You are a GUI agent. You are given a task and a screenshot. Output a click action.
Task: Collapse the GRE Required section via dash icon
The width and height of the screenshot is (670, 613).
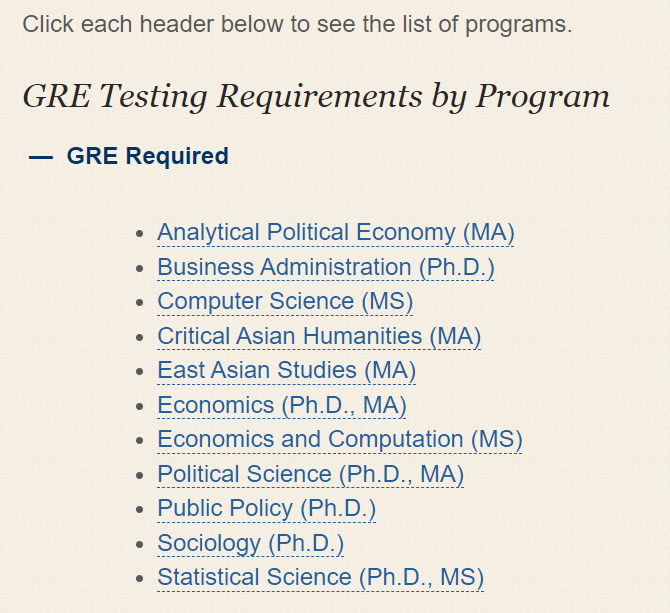[x=41, y=158]
